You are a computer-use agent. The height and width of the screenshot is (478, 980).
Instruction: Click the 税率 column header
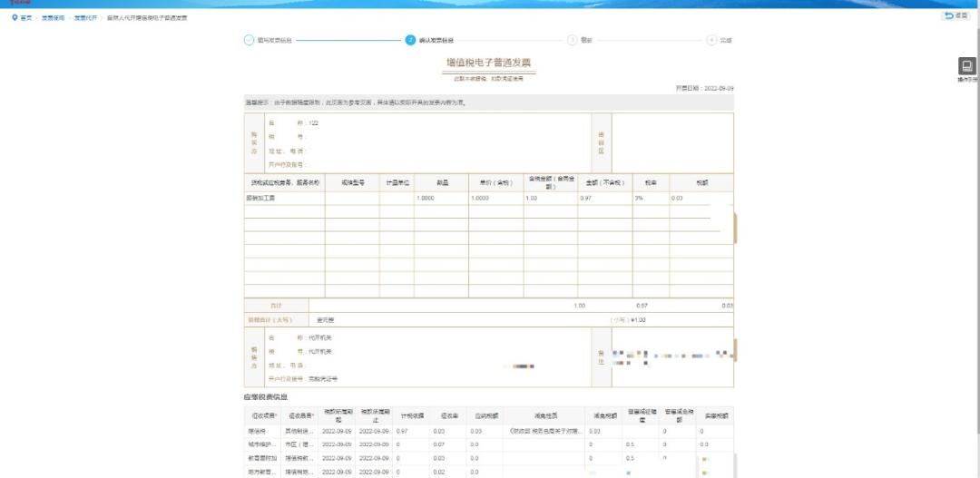coord(651,183)
